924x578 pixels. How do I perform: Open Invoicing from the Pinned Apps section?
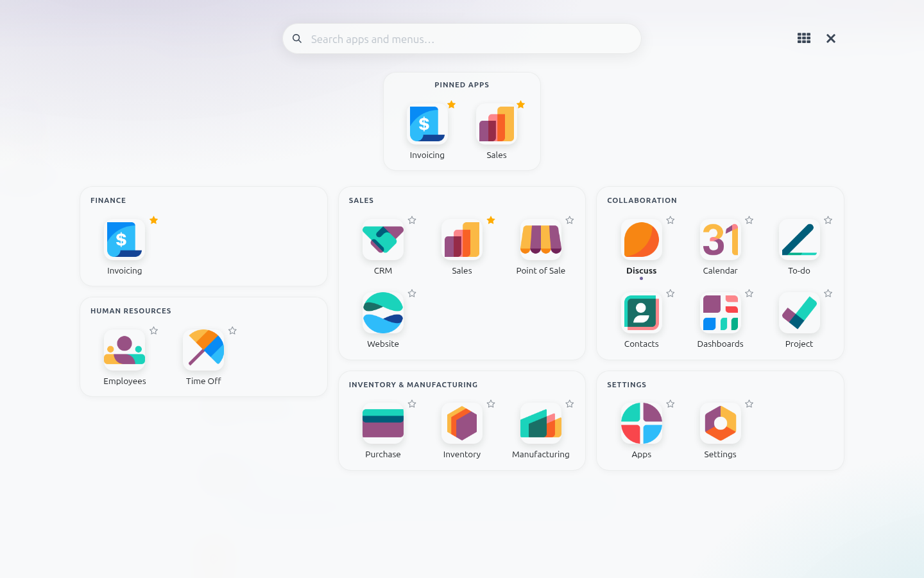coord(427,124)
